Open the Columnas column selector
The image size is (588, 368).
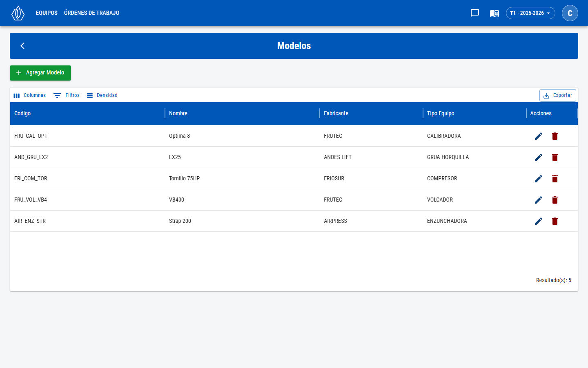pos(29,95)
